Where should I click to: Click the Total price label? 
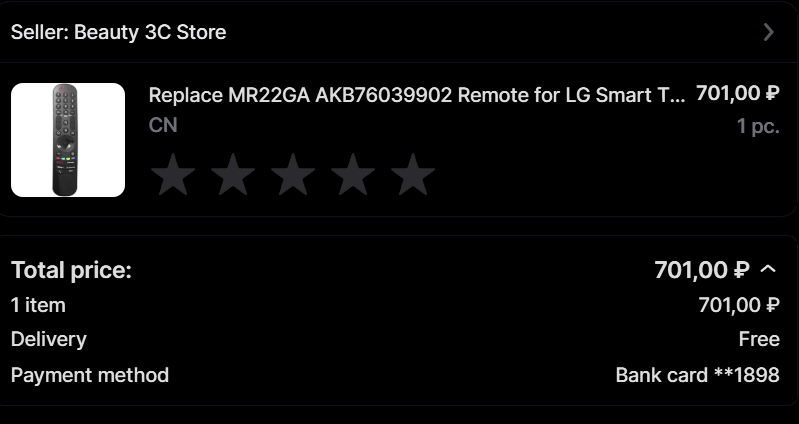coord(71,270)
